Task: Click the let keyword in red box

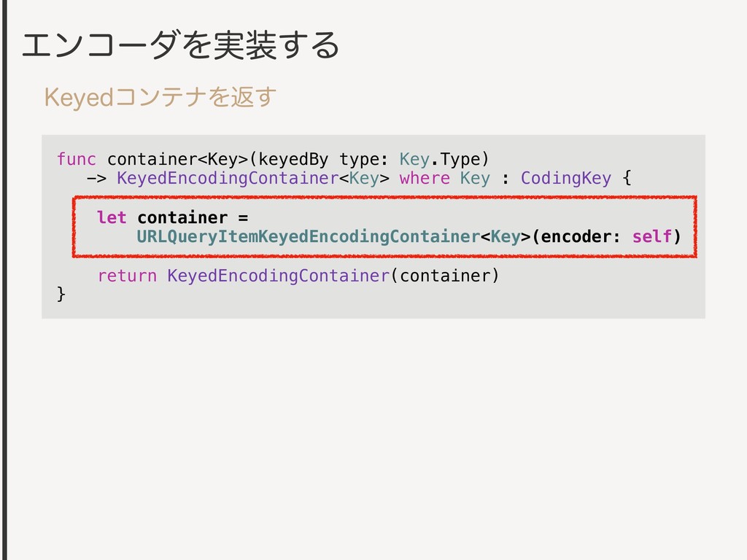Action: 112,217
